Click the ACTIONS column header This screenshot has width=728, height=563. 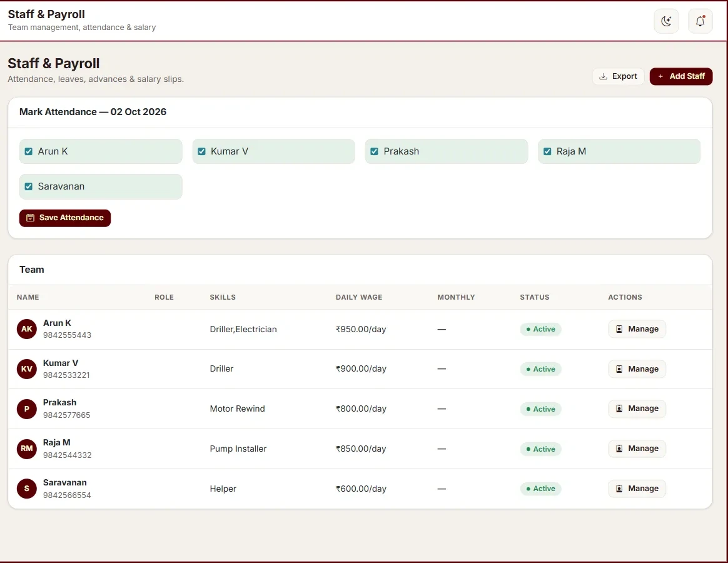[x=625, y=297]
